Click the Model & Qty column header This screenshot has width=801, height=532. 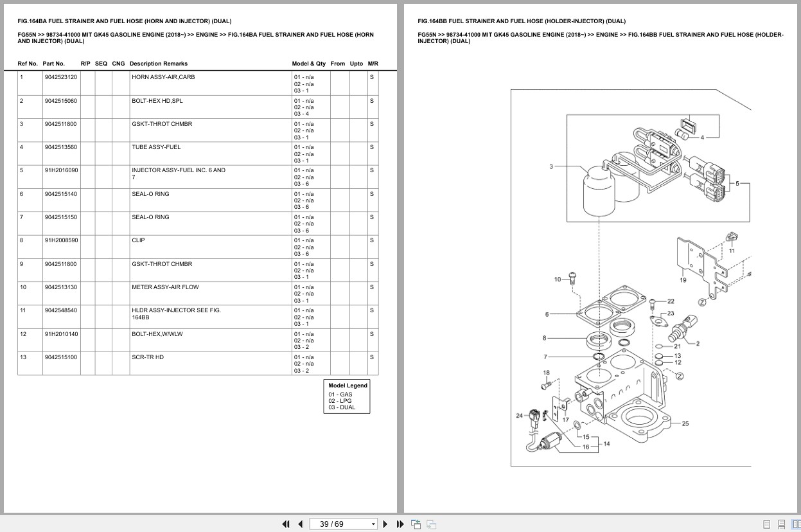(x=309, y=64)
